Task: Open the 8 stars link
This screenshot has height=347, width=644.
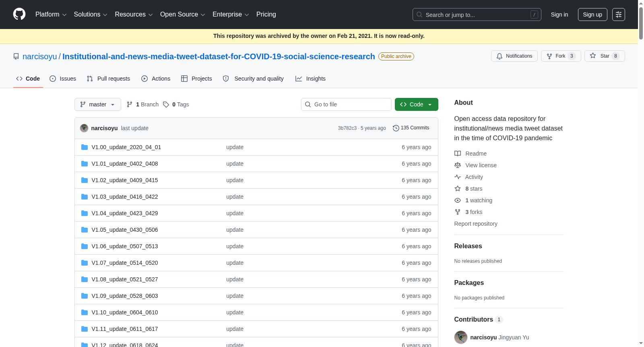Action: pos(469,189)
